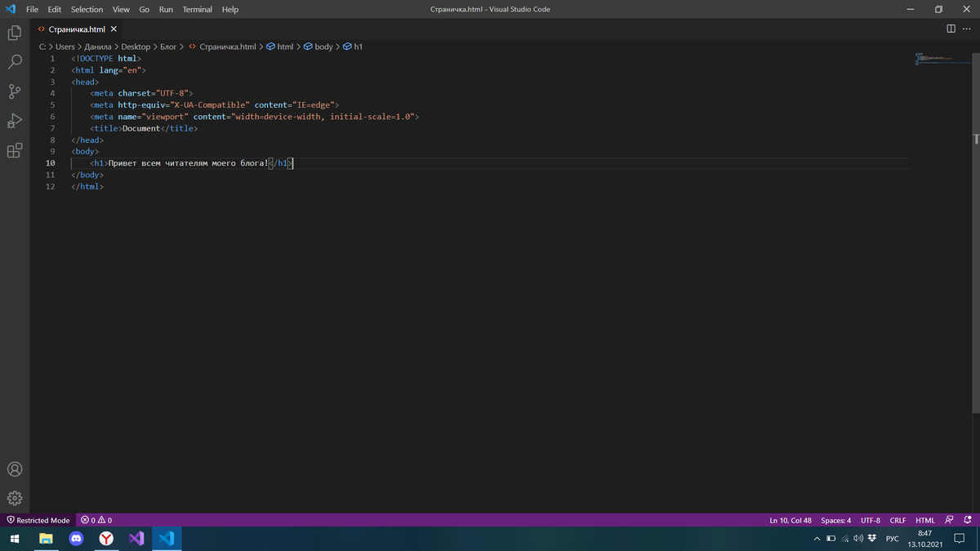Close the Страничка.html tab
Screen dimensions: 980x551
click(114, 29)
